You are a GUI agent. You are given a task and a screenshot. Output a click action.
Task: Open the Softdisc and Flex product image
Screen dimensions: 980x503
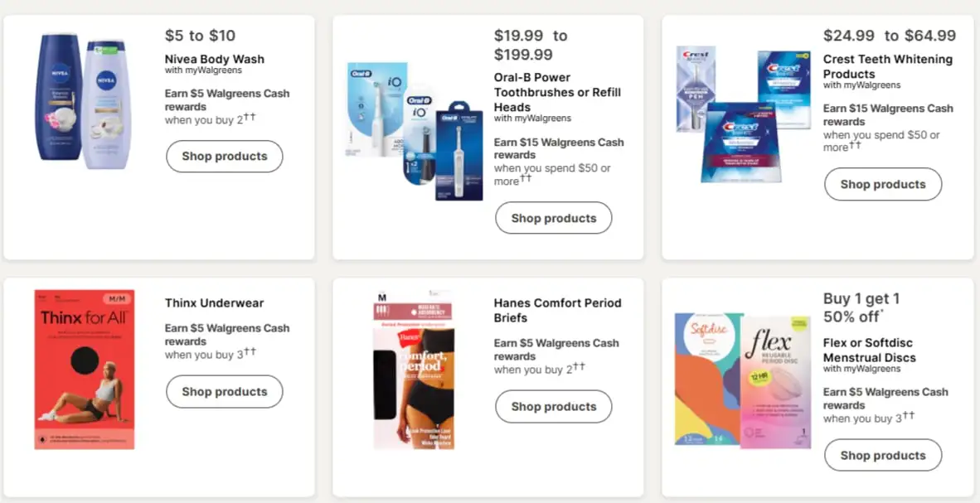[x=743, y=380]
